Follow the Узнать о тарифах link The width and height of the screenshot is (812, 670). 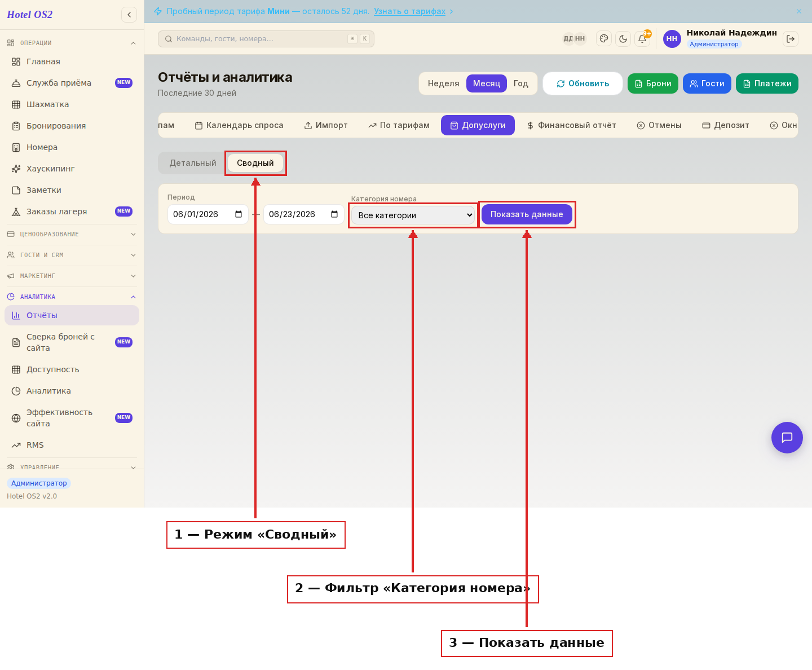(410, 11)
